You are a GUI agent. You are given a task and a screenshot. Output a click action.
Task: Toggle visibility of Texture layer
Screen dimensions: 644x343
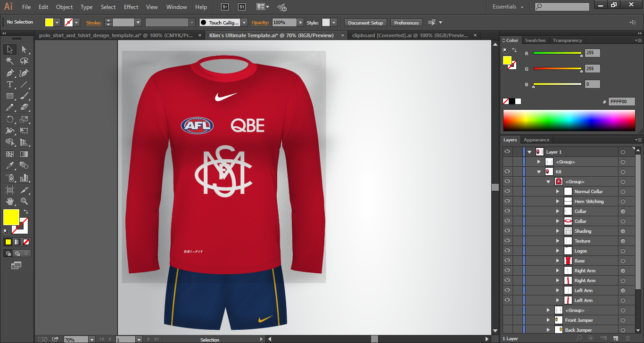[x=507, y=241]
